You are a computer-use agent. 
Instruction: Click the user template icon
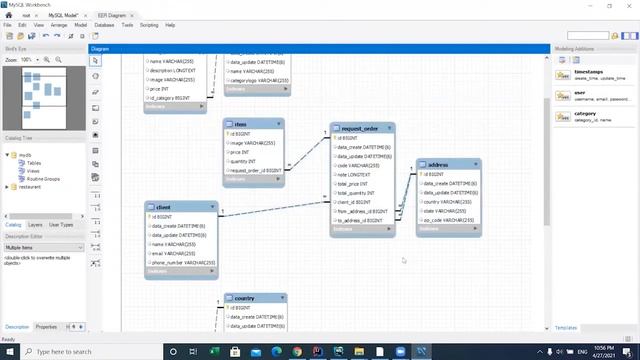pos(563,96)
